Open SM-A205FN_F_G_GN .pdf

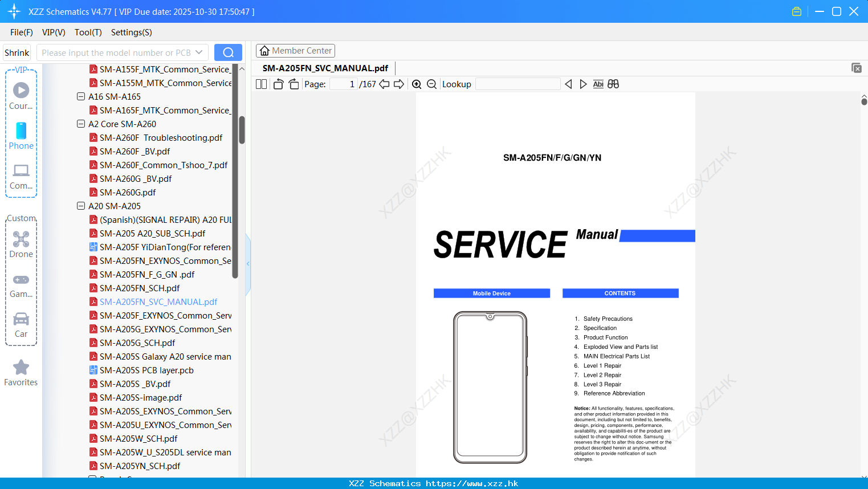click(x=147, y=274)
